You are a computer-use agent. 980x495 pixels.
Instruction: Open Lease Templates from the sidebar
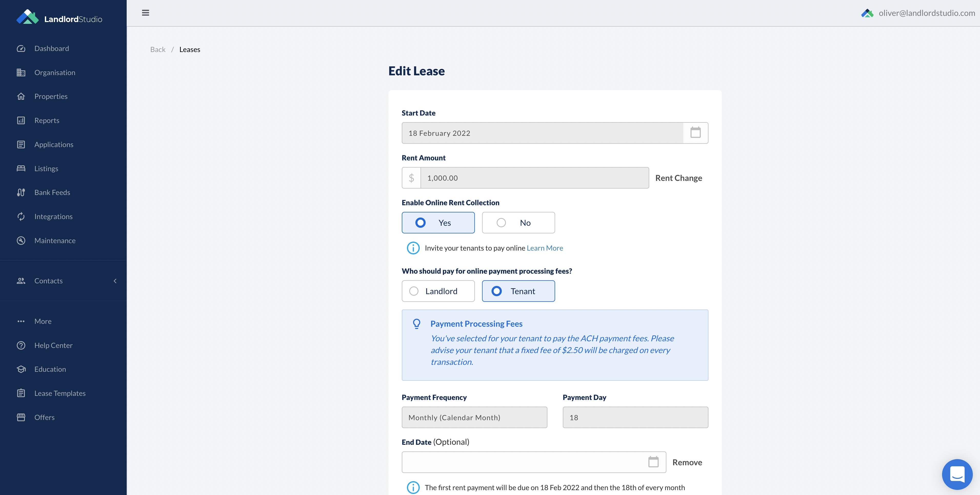pyautogui.click(x=60, y=393)
